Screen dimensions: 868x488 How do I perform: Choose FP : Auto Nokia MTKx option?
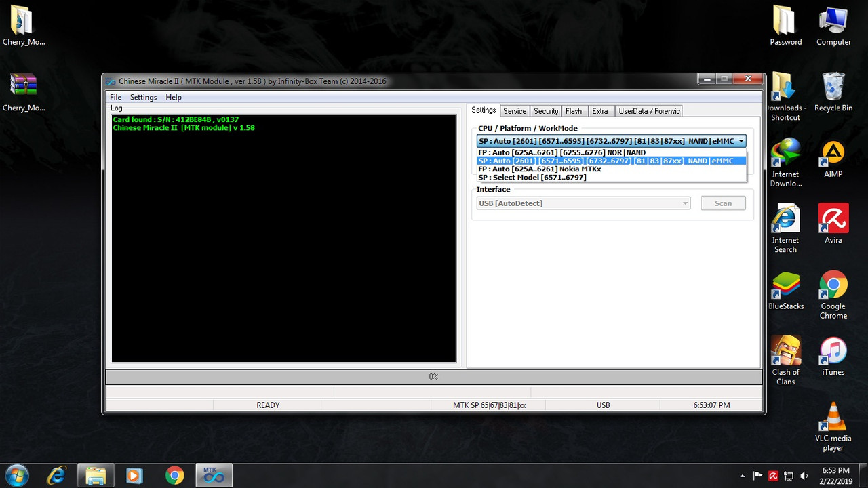[611, 169]
